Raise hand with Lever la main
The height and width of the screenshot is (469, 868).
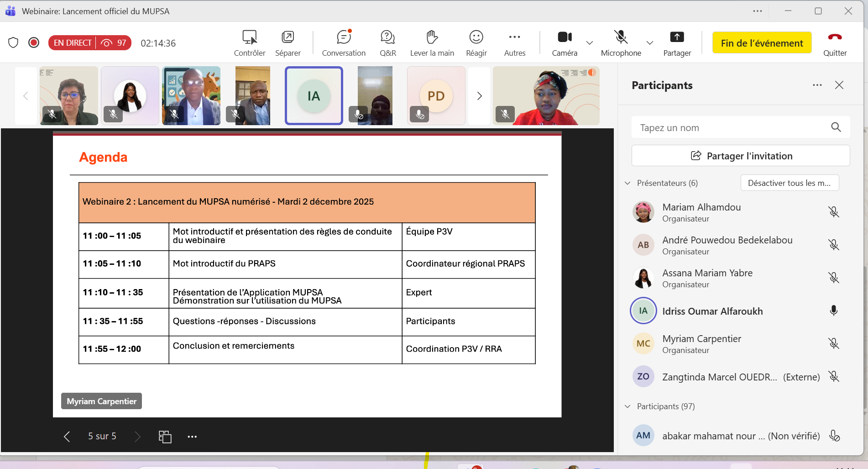click(432, 37)
